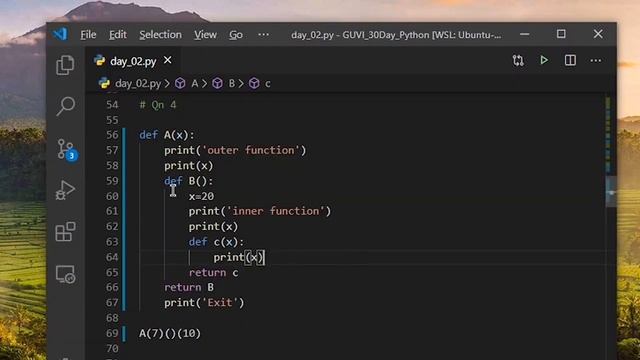Click line number 69 in gutter
The height and width of the screenshot is (360, 640).
coord(112,333)
